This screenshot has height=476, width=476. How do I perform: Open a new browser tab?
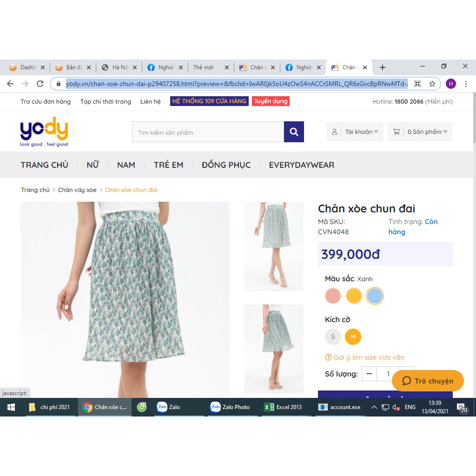pos(383,67)
